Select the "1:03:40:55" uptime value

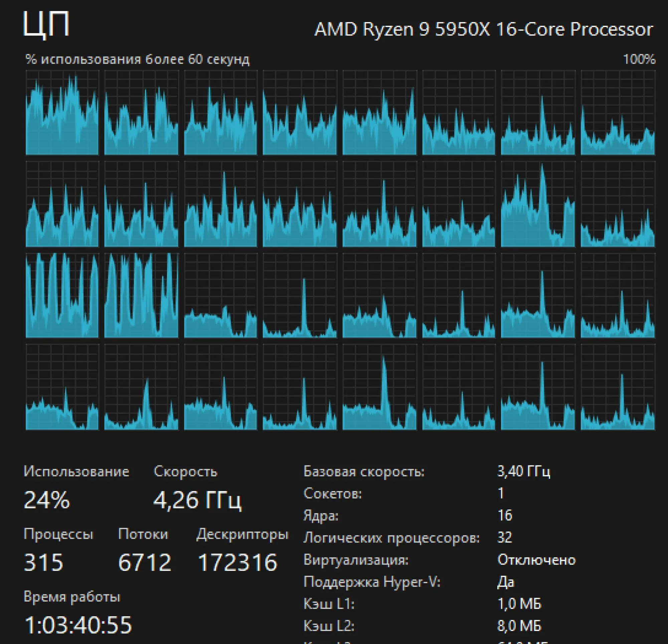78,625
